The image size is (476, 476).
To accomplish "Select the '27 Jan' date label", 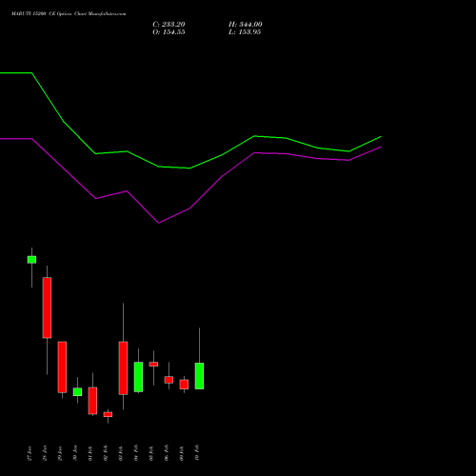I will click(x=30, y=453).
